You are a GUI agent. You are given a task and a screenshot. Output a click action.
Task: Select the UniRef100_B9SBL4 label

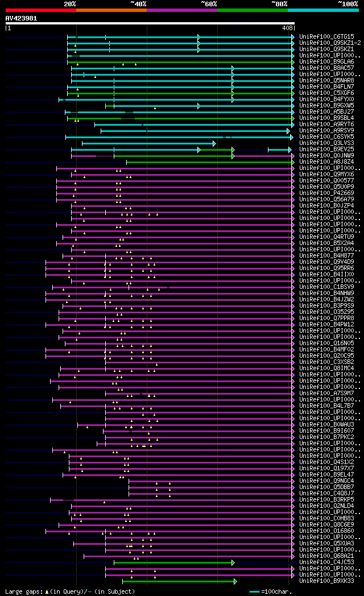(326, 118)
